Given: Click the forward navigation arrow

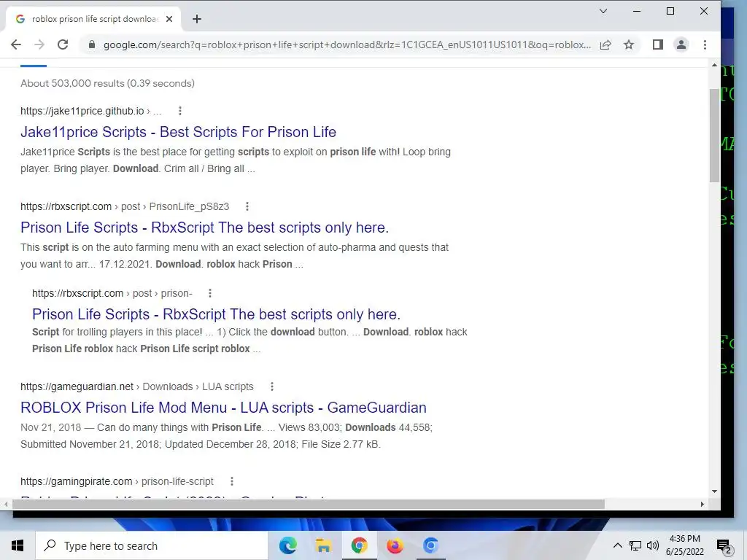Looking at the screenshot, I should (39, 44).
